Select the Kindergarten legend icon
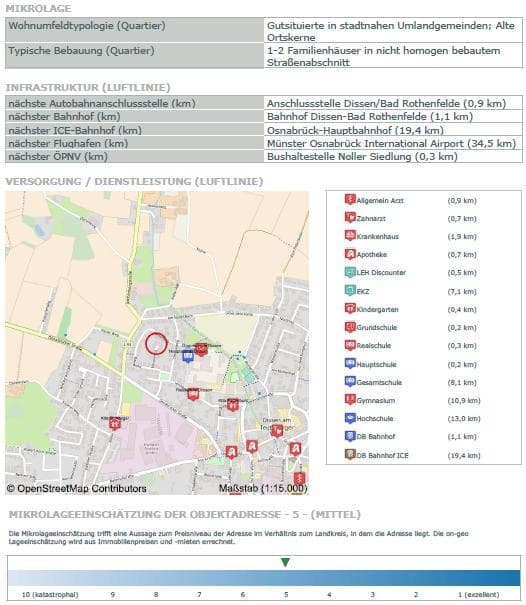The width and height of the screenshot is (526, 605). click(350, 308)
